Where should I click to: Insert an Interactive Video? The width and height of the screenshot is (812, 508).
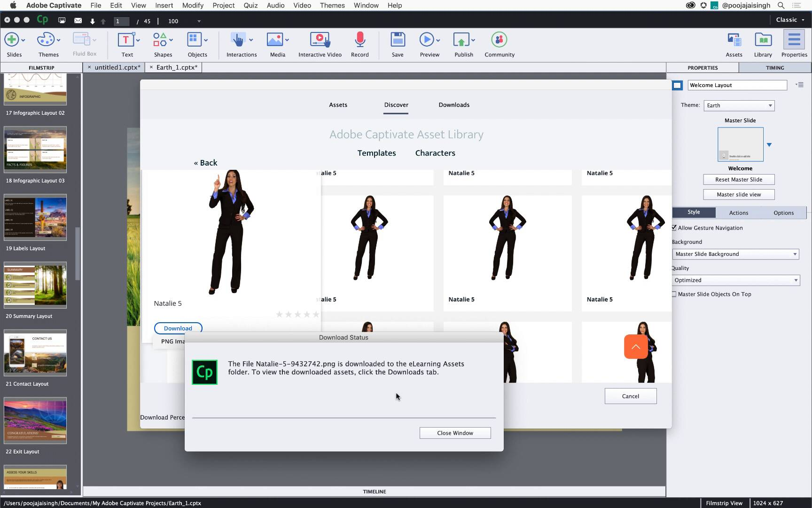320,40
